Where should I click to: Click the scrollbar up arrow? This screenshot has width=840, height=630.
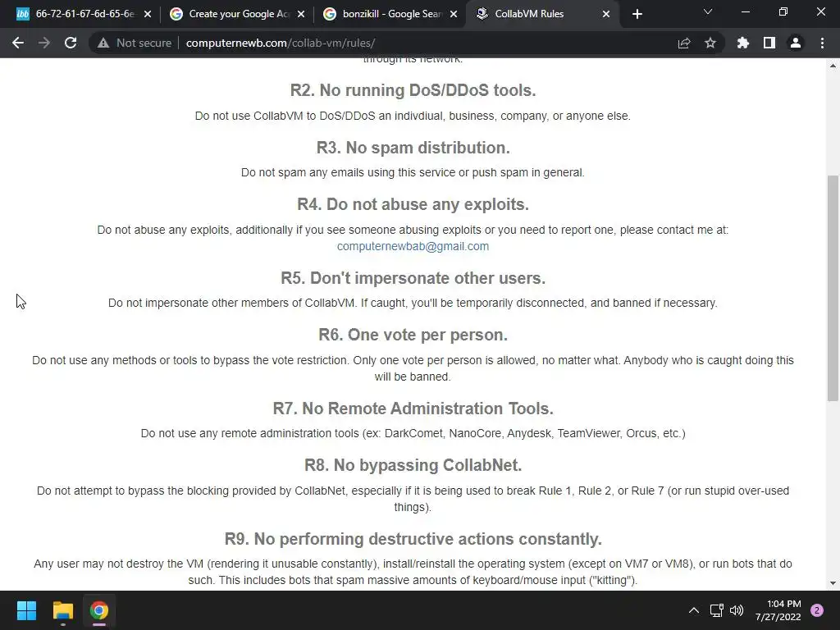pyautogui.click(x=833, y=66)
